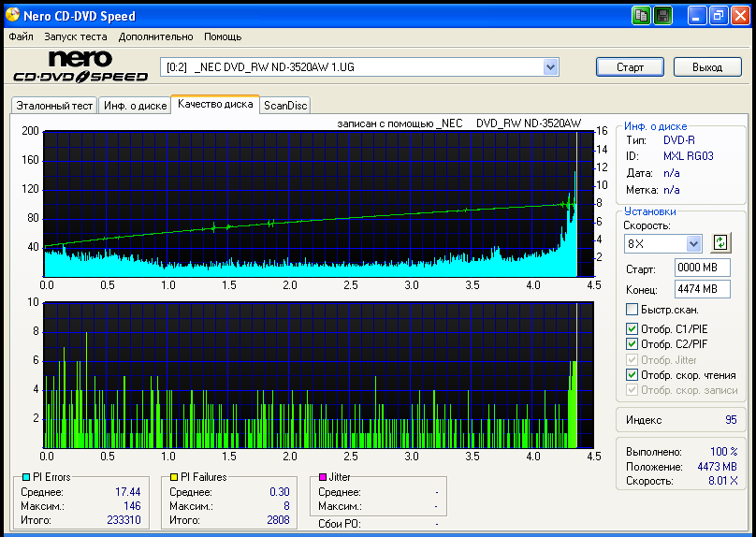Click the green refresh speed icon

coord(720,243)
